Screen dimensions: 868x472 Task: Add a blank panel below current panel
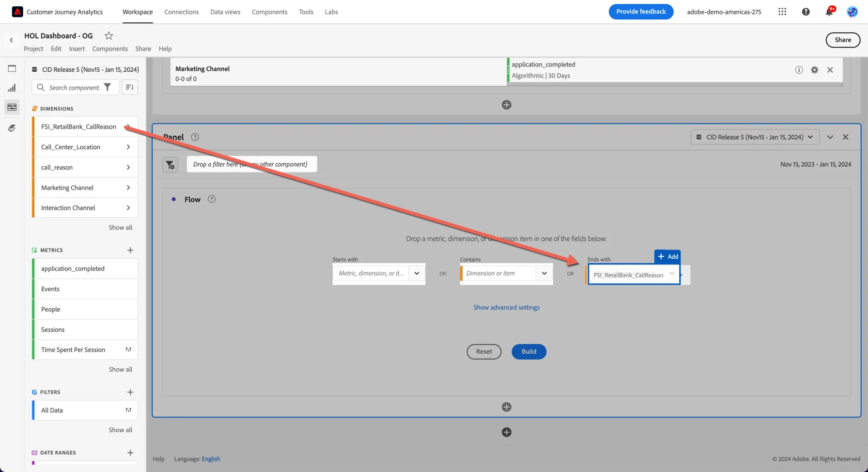[507, 432]
